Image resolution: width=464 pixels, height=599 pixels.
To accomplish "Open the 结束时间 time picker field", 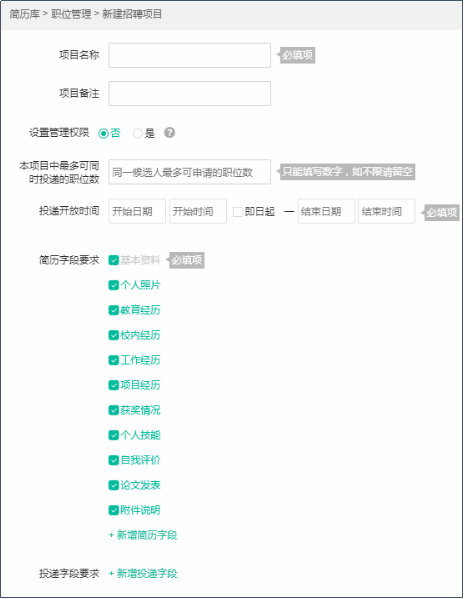I will click(386, 211).
